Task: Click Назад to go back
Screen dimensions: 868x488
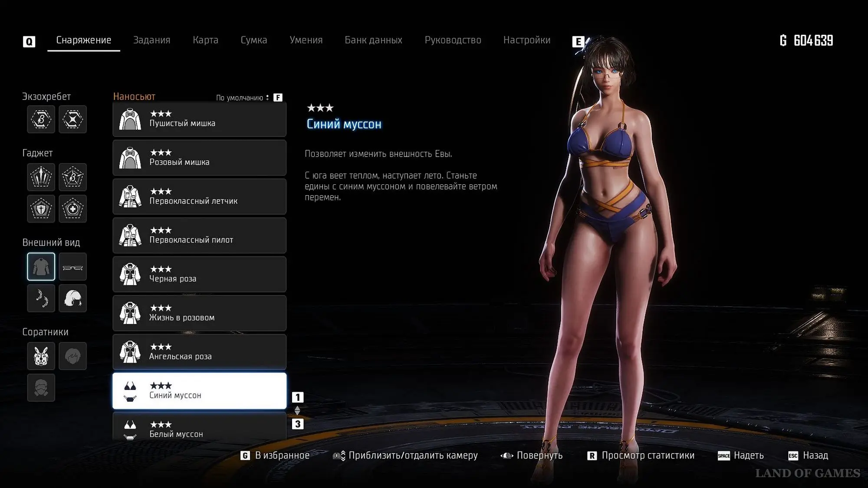Action: click(815, 455)
